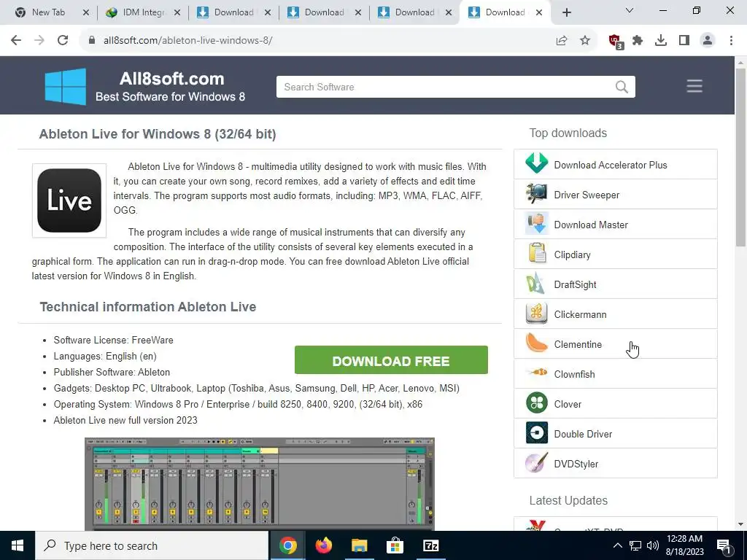
Task: Click the Clickermann icon
Action: tap(536, 314)
